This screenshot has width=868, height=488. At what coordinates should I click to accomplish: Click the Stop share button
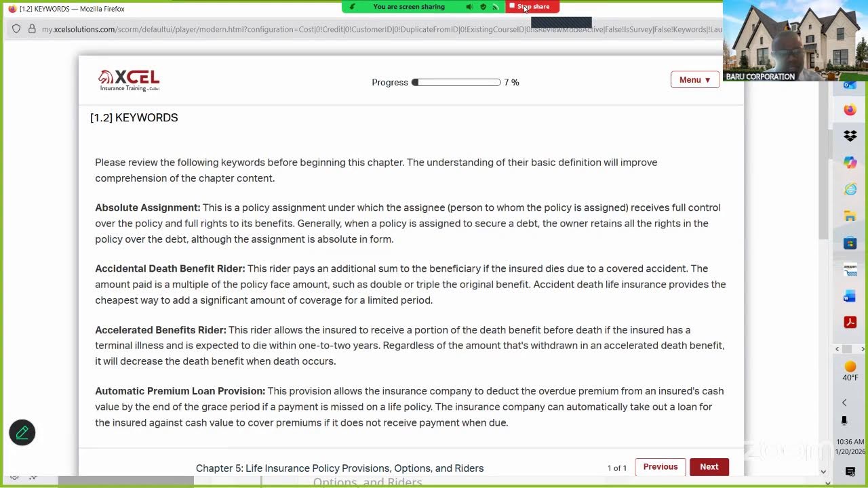coord(532,7)
